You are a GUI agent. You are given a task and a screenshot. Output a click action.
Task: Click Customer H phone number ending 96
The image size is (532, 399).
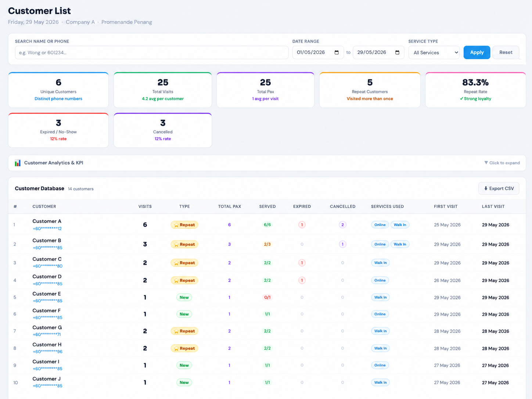(47, 352)
